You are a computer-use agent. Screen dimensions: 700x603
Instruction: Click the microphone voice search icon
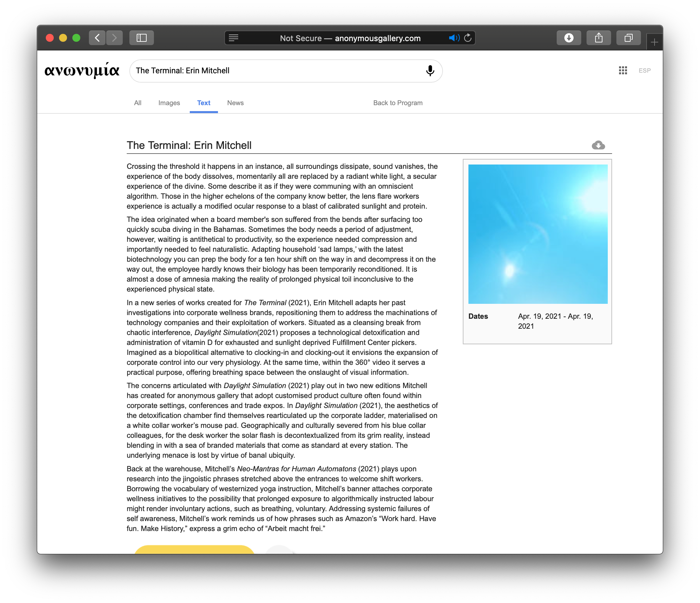pos(430,71)
